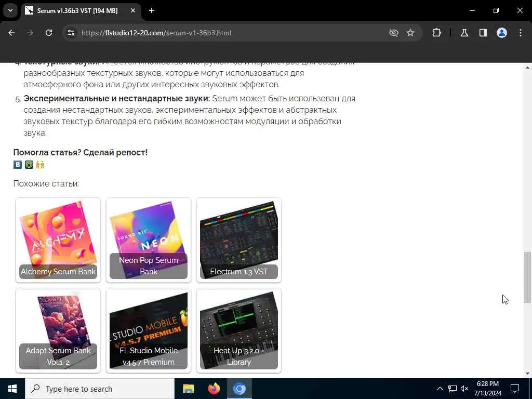Open the Heat Up 3.2.0 + Library article
The width and height of the screenshot is (532, 399).
click(239, 331)
